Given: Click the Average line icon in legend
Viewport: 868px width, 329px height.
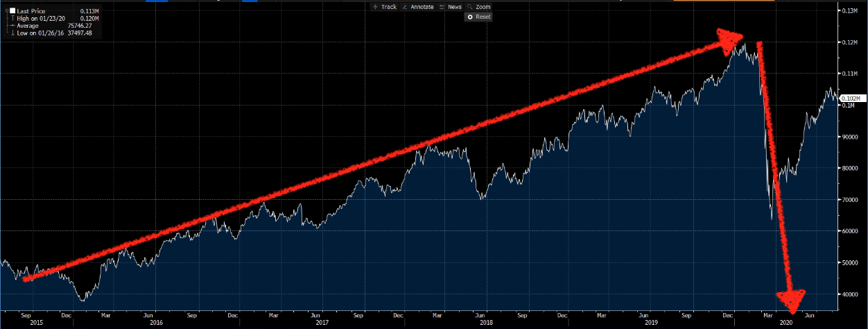Looking at the screenshot, I should click(12, 25).
